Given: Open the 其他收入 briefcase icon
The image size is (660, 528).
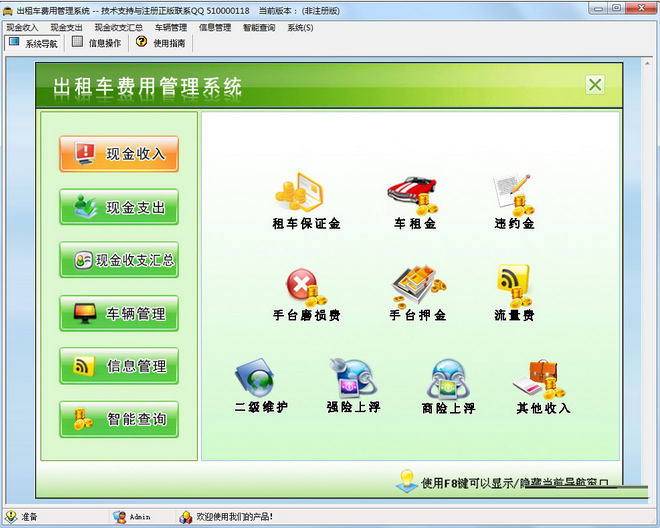Looking at the screenshot, I should (539, 379).
